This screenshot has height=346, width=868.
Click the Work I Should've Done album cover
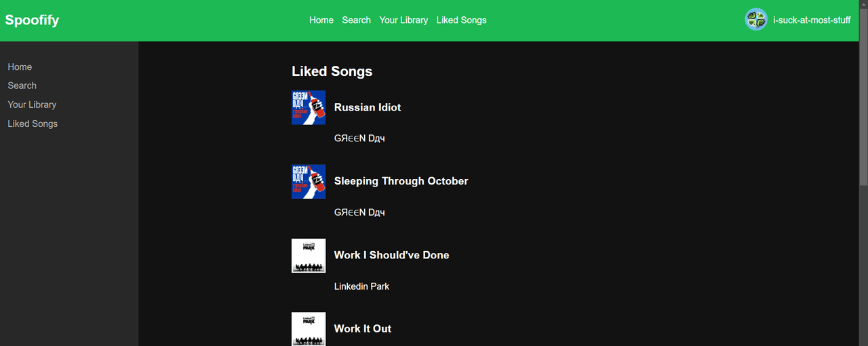[309, 256]
